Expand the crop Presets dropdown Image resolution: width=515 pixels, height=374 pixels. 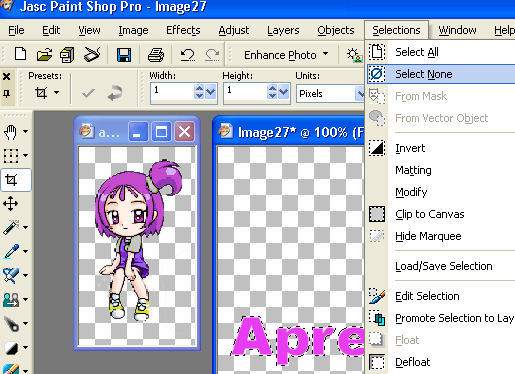[x=47, y=92]
